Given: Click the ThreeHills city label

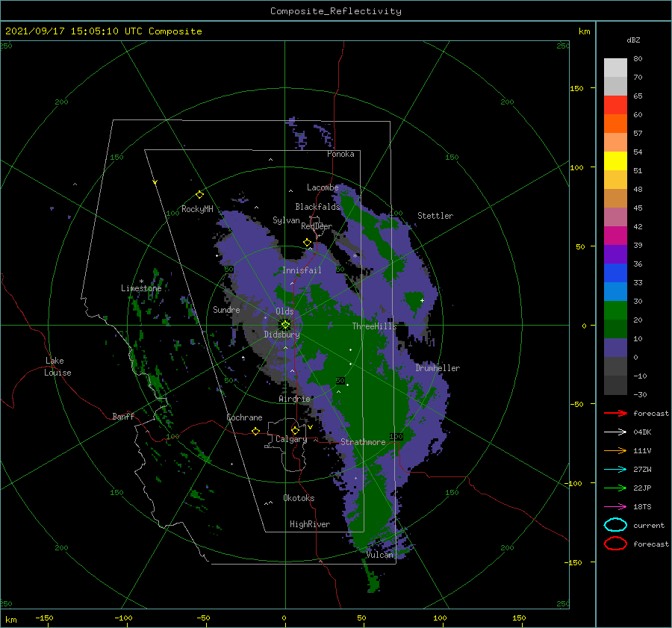Looking at the screenshot, I should 375,326.
